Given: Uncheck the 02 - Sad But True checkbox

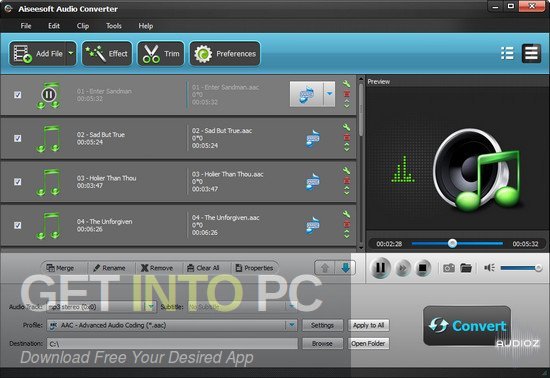Looking at the screenshot, I should (18, 138).
